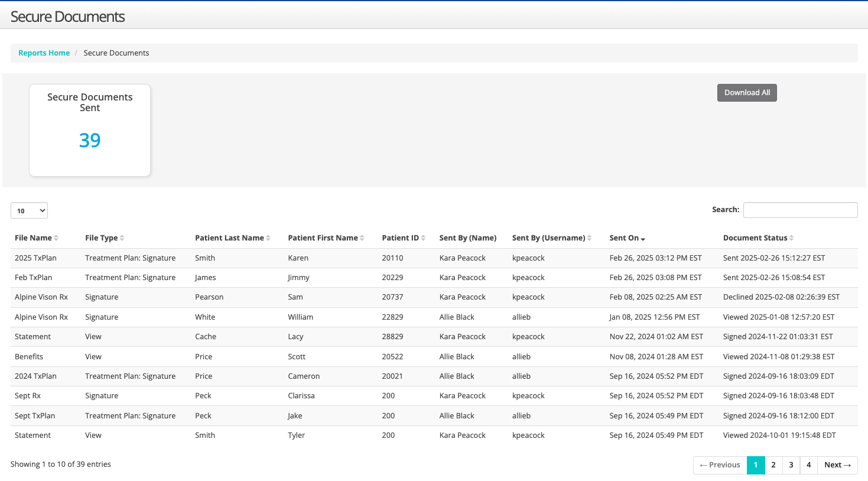Sort by Patient Last Name arrows

click(x=268, y=238)
